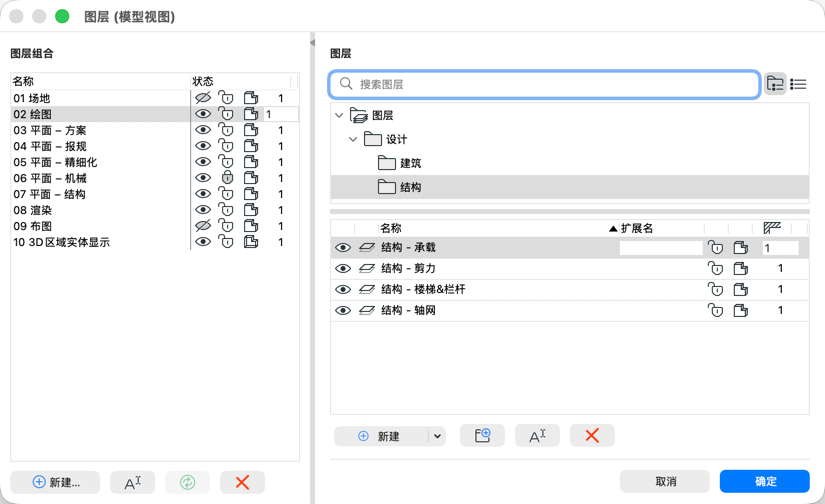
Task: Show layers in 09 布图 combination
Action: pos(203,226)
